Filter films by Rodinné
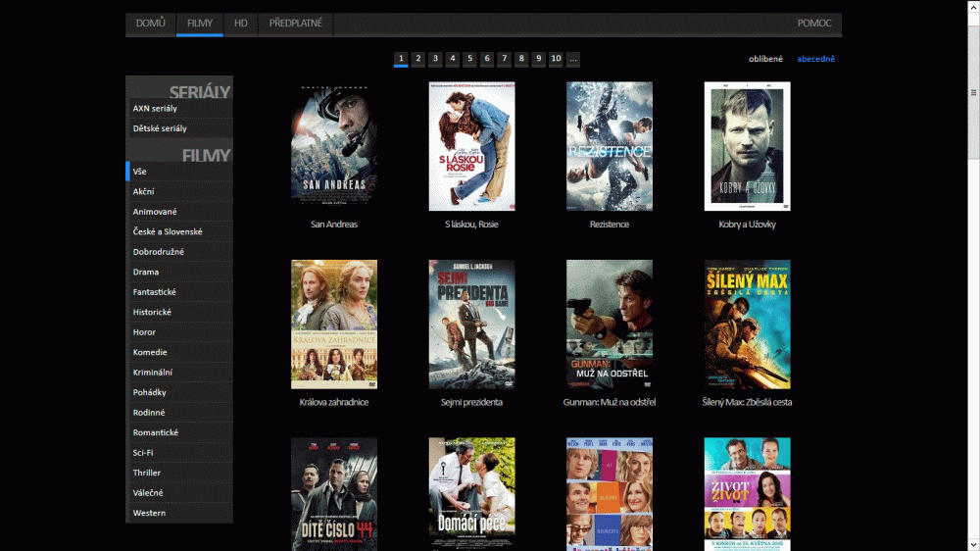The width and height of the screenshot is (980, 551). point(179,412)
